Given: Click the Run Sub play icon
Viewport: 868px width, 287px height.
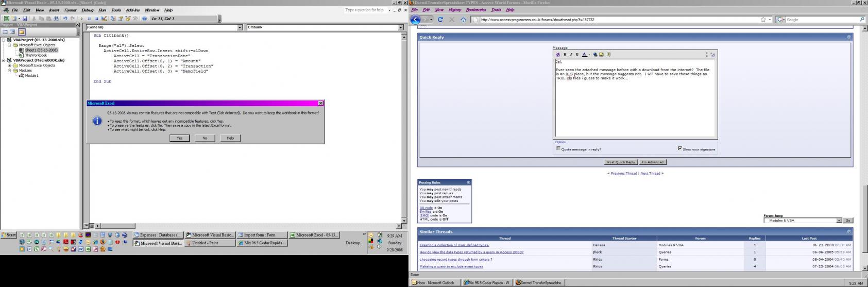Looking at the screenshot, I should (81, 19).
